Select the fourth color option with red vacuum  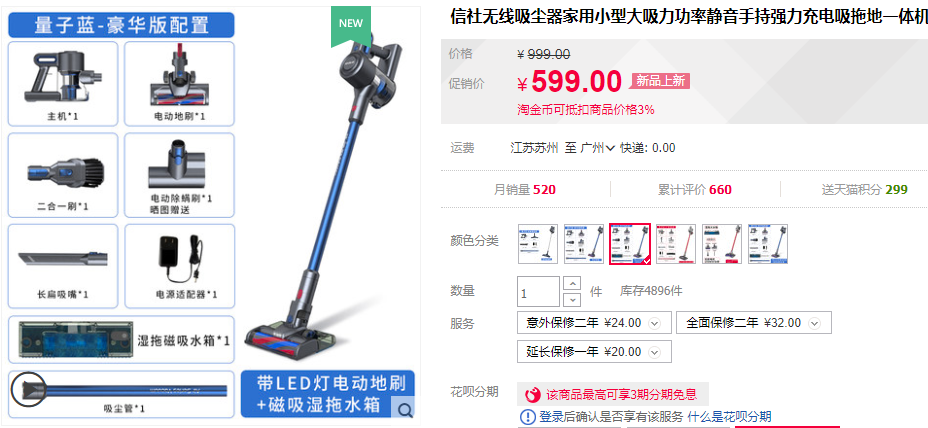[x=676, y=244]
